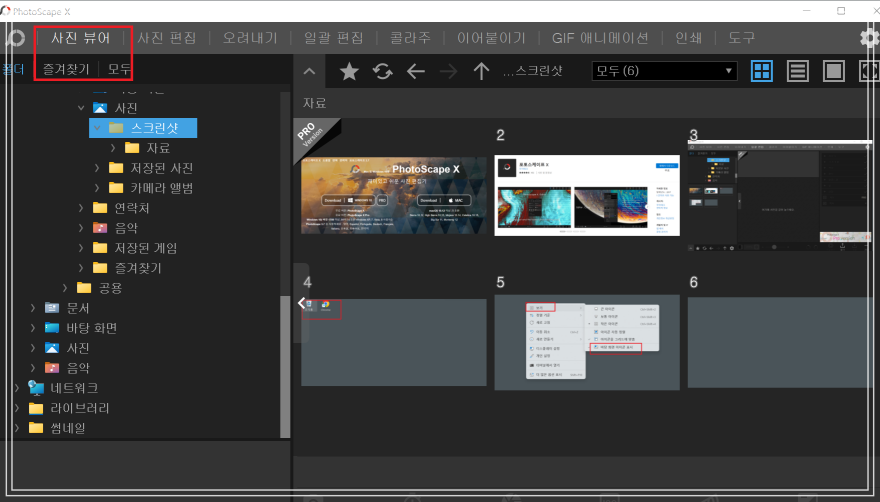Open the 도구 tab

pyautogui.click(x=741, y=38)
